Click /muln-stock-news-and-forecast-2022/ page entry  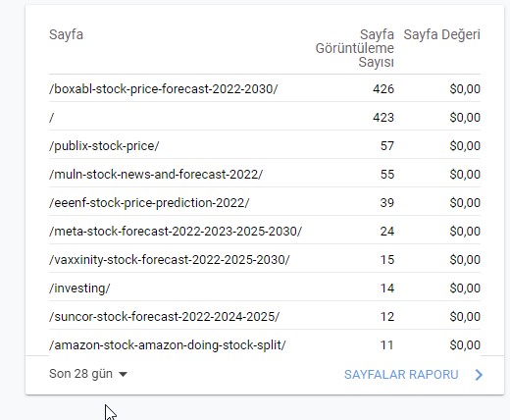pyautogui.click(x=156, y=174)
